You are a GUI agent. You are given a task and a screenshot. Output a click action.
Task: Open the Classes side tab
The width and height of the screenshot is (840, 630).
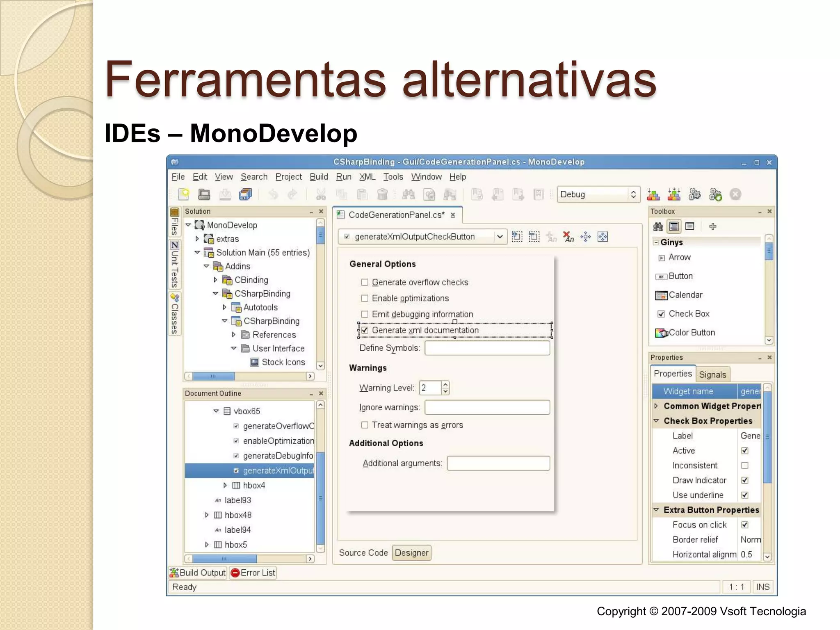point(175,314)
